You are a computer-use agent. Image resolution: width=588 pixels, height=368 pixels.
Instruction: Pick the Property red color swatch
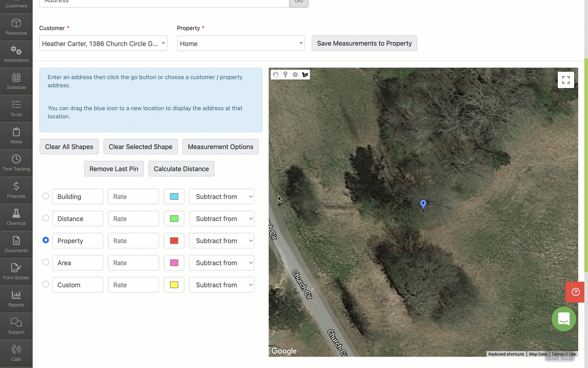pyautogui.click(x=174, y=241)
